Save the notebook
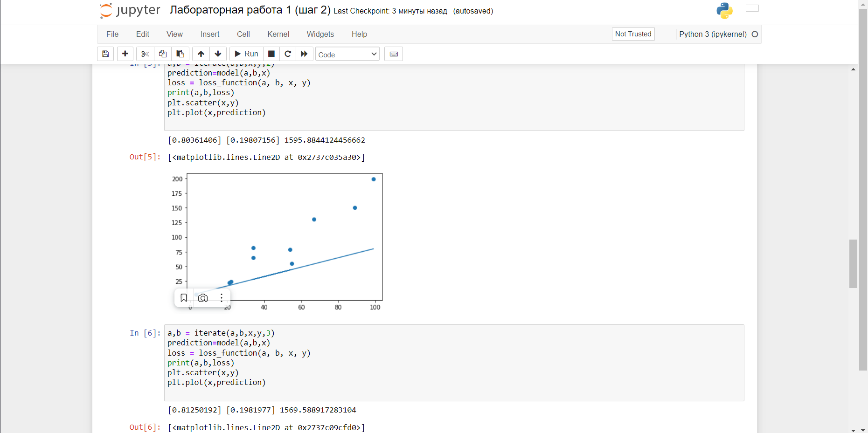This screenshot has height=433, width=868. pyautogui.click(x=105, y=54)
